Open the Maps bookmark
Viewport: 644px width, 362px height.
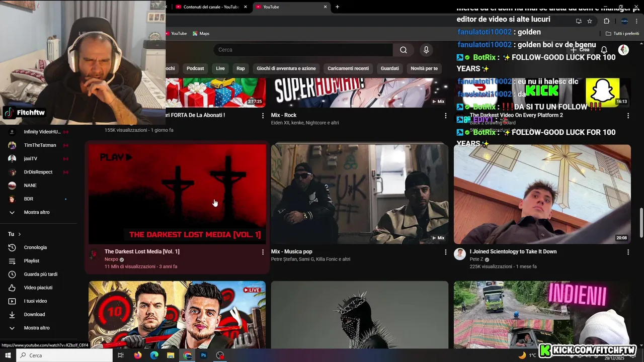coord(201,34)
